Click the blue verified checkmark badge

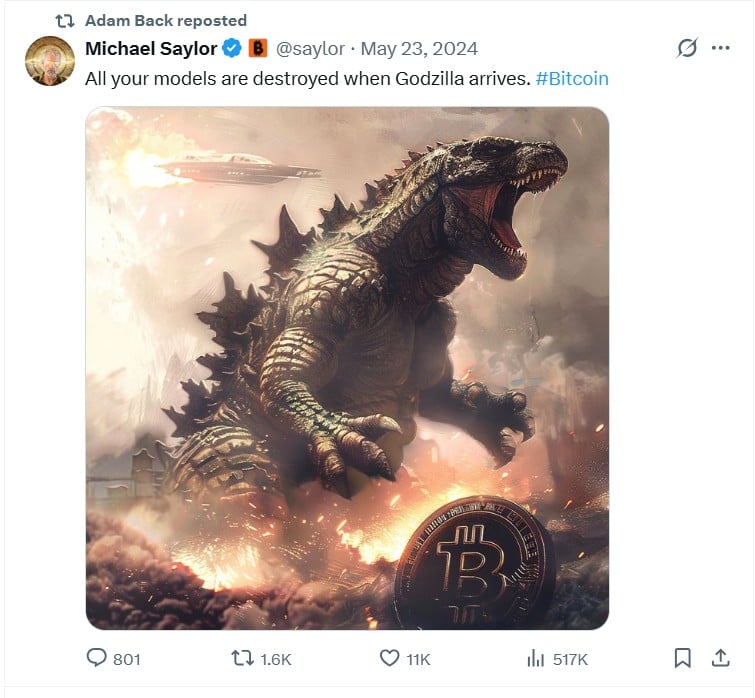click(232, 48)
